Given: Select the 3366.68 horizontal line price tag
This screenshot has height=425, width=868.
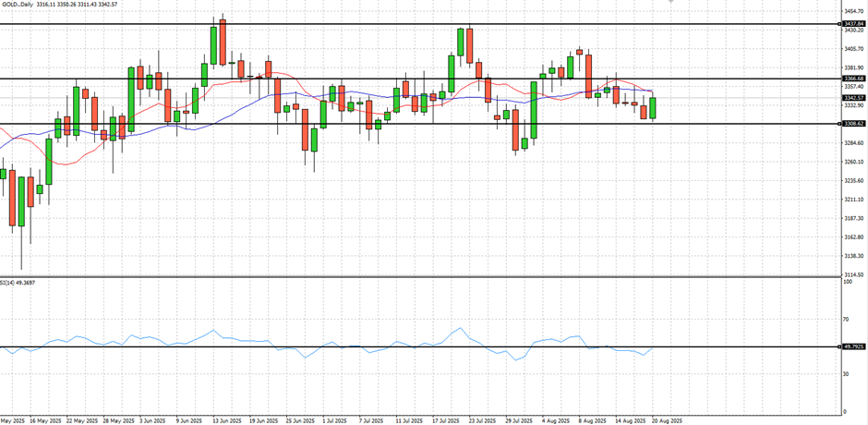Looking at the screenshot, I should 853,79.
